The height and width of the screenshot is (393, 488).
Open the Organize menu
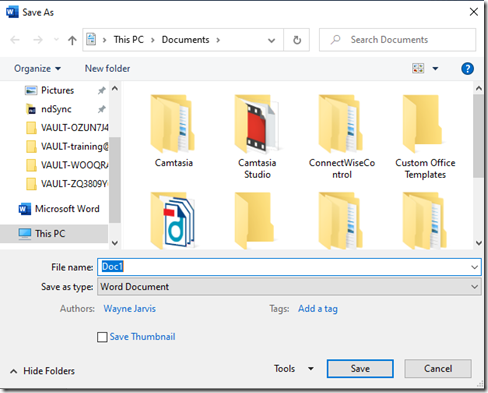pyautogui.click(x=37, y=69)
